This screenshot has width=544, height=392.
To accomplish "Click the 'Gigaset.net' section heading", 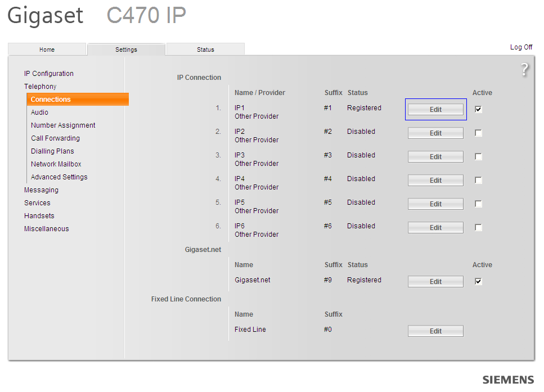I will 203,249.
